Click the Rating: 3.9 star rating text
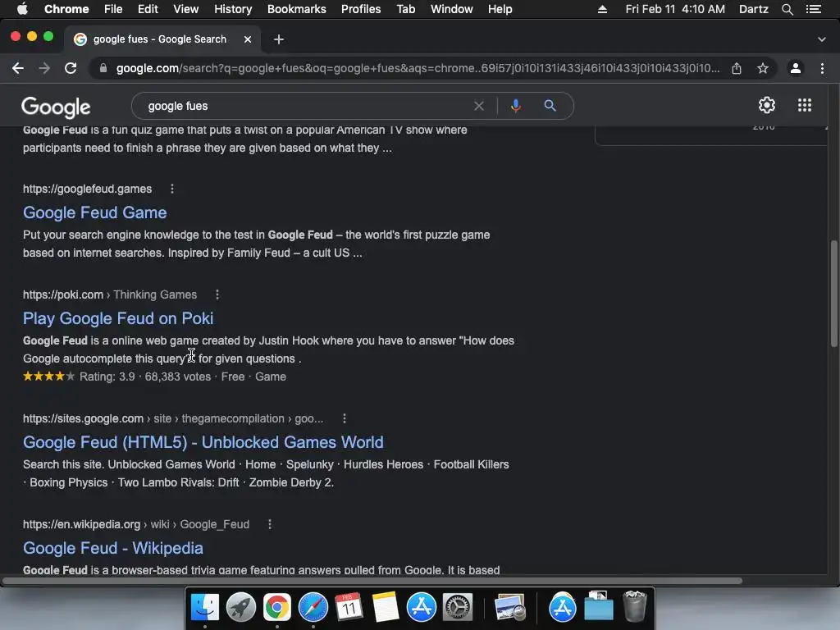 [x=107, y=377]
